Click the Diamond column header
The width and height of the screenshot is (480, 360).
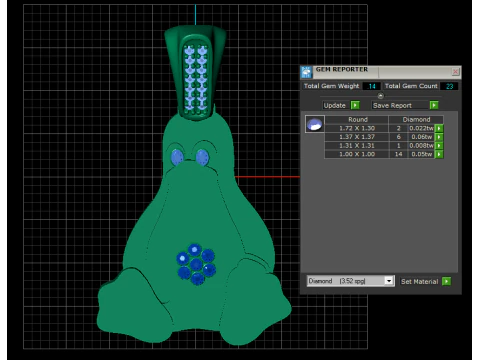(416, 119)
